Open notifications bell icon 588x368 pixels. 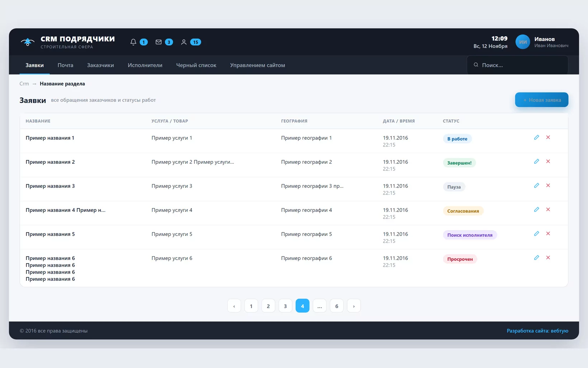coord(133,42)
